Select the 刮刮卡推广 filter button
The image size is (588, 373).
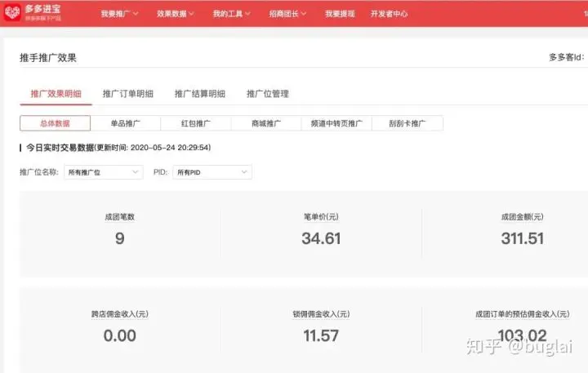[408, 123]
